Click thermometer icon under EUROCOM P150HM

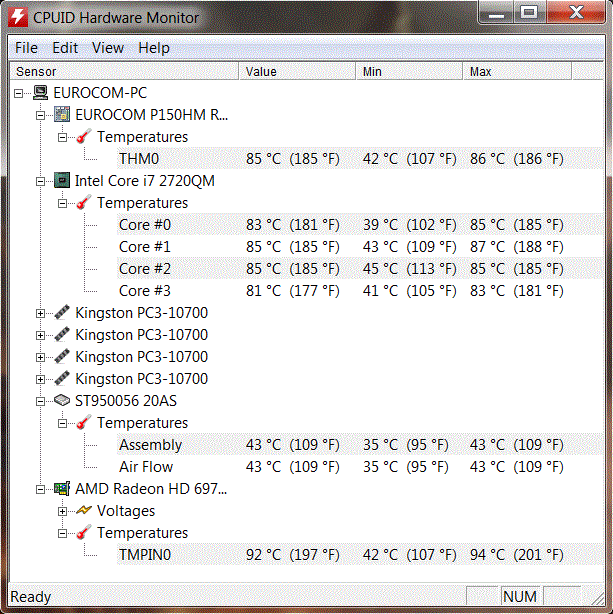pos(83,136)
